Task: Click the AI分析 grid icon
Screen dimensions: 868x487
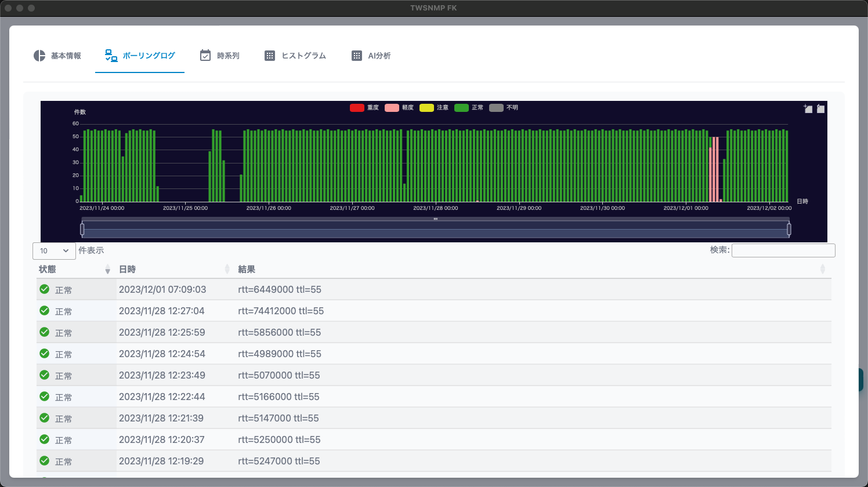Action: click(357, 56)
